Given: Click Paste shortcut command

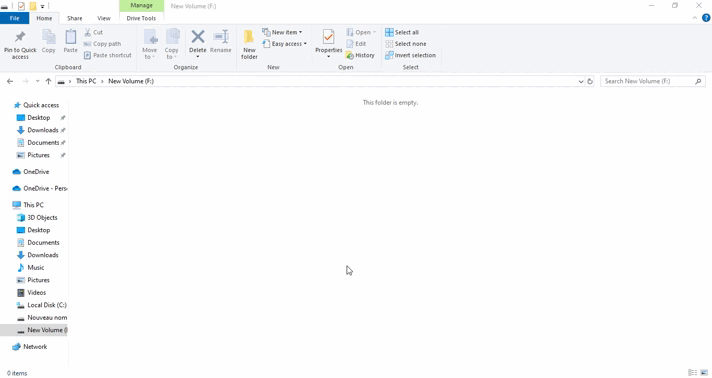Looking at the screenshot, I should (108, 55).
